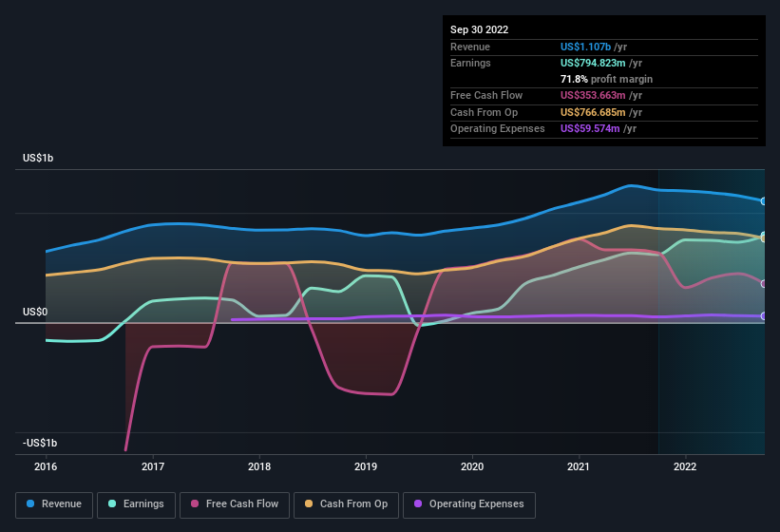Click the Sep 30 2022 tooltip date
The width and height of the screenshot is (780, 532).
(x=479, y=29)
